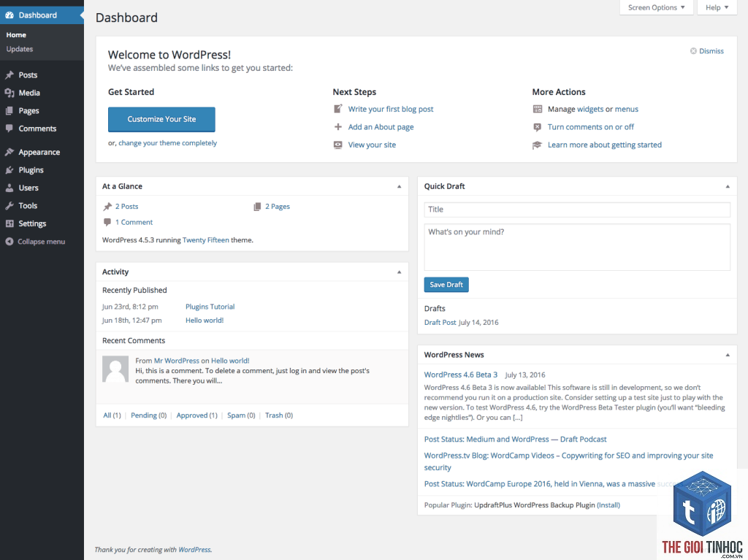This screenshot has width=748, height=560.
Task: Open the Draft Post link
Action: pos(440,323)
